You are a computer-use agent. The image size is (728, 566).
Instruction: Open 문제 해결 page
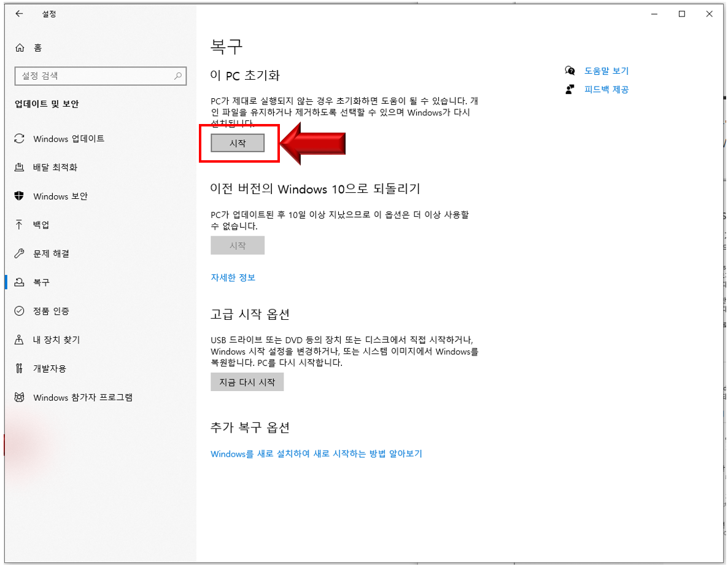(x=100, y=254)
